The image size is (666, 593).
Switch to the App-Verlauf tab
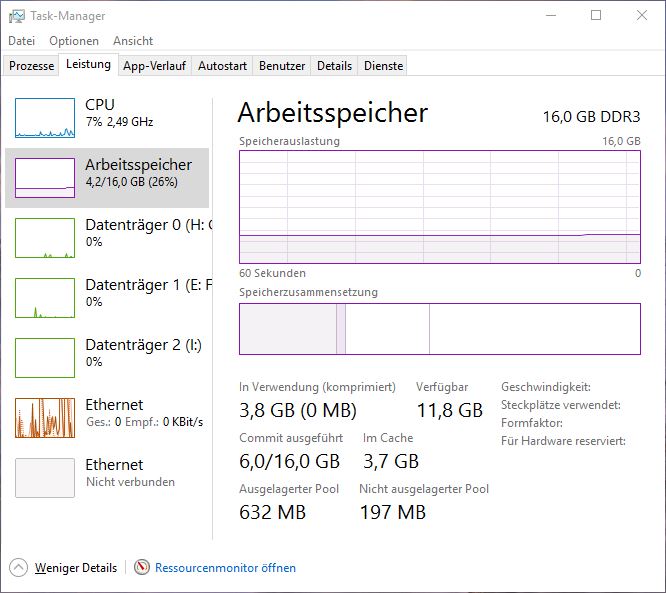(x=154, y=66)
